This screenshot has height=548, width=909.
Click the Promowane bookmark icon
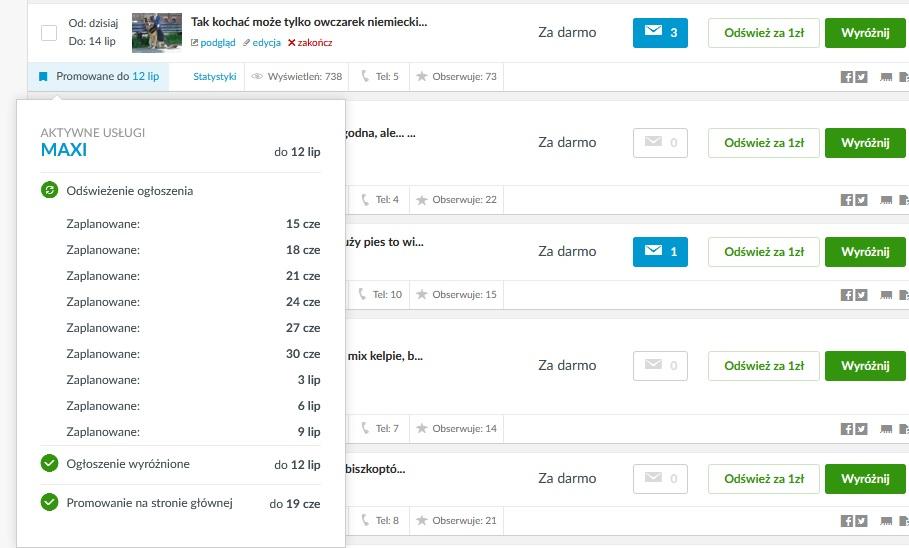(x=43, y=77)
